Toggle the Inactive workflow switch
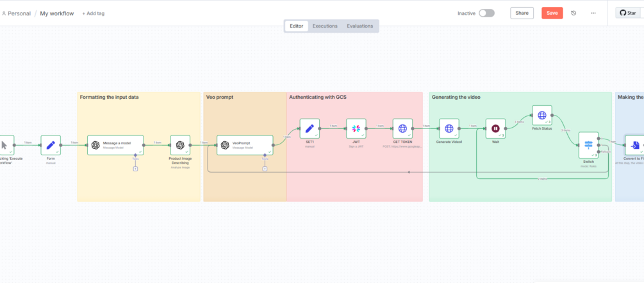 [x=487, y=13]
